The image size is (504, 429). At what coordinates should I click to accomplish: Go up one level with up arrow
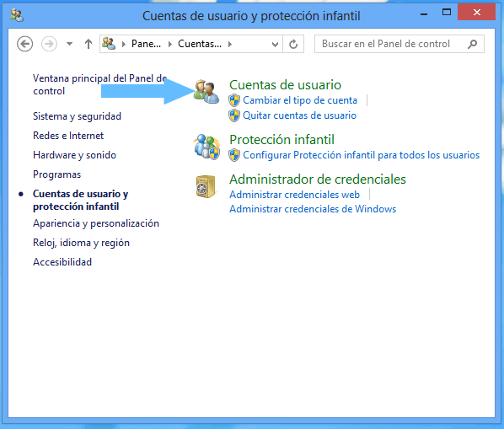coord(88,44)
